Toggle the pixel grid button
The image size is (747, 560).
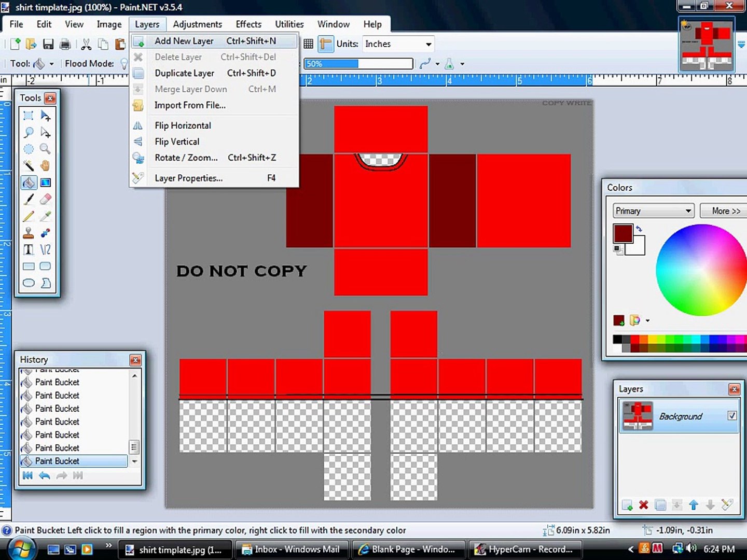[308, 44]
